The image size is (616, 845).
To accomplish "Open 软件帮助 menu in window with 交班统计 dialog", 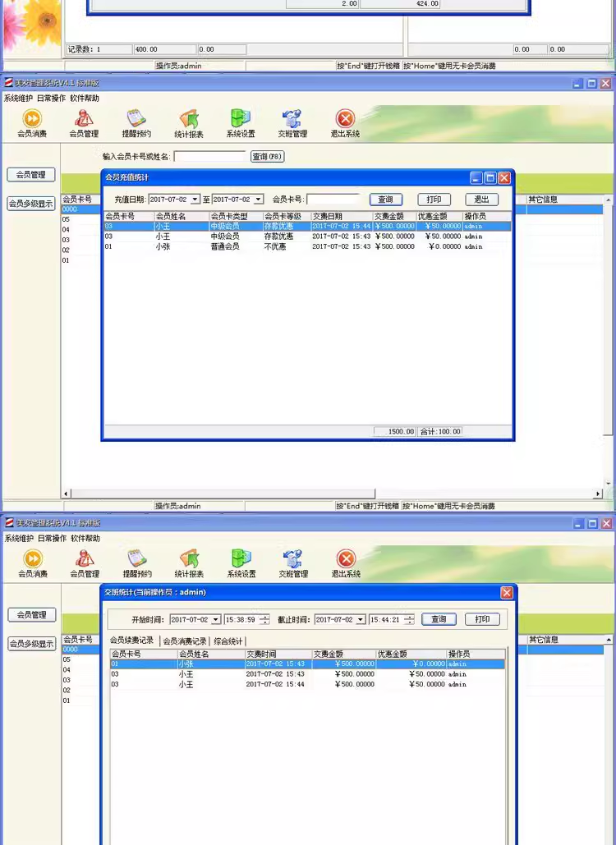I will coord(85,539).
